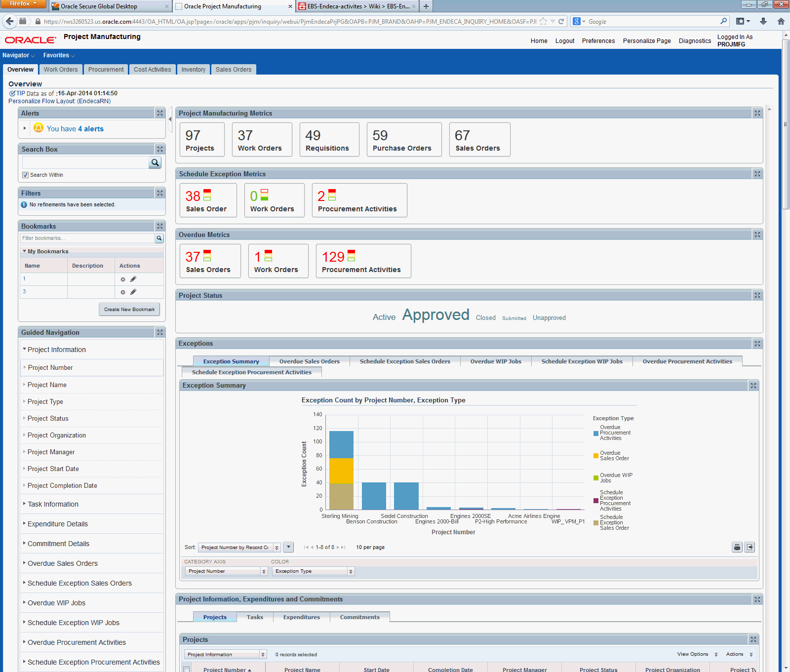Edit bookmark 3 with the pencil icon

click(x=133, y=292)
